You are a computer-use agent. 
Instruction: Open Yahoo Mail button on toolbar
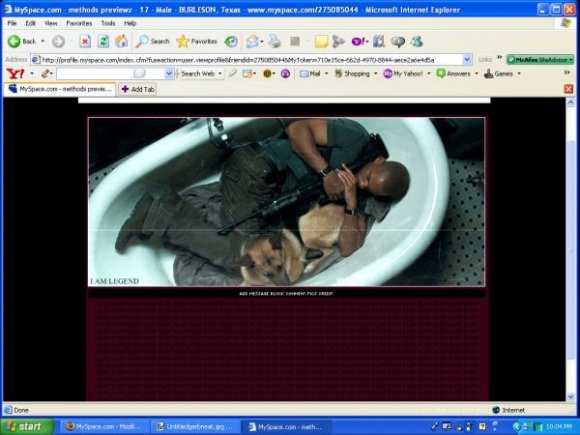click(x=310, y=74)
